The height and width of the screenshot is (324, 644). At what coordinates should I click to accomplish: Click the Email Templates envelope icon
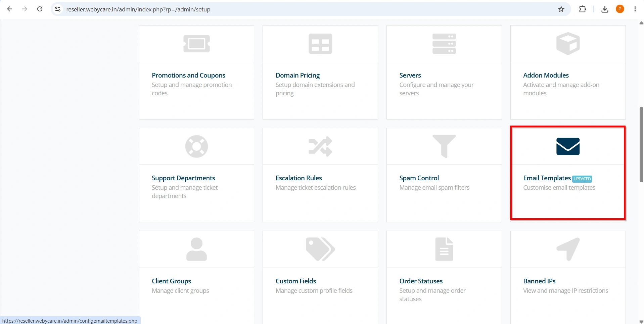568,146
